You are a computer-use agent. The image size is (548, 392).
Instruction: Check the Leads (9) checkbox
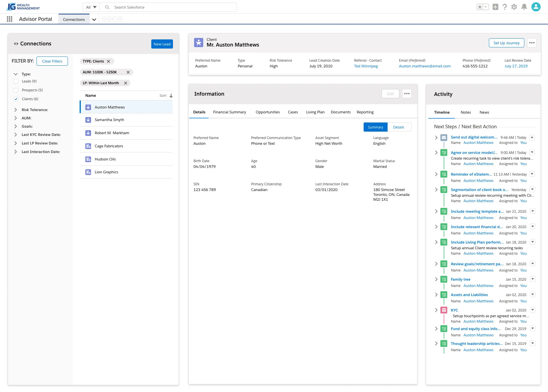16,81
